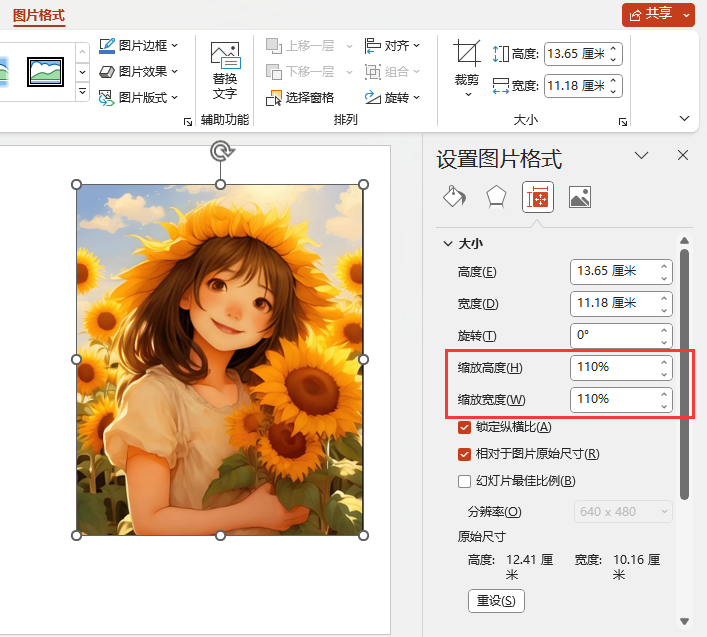Select the black-framed picture style thumbnail

(x=45, y=72)
